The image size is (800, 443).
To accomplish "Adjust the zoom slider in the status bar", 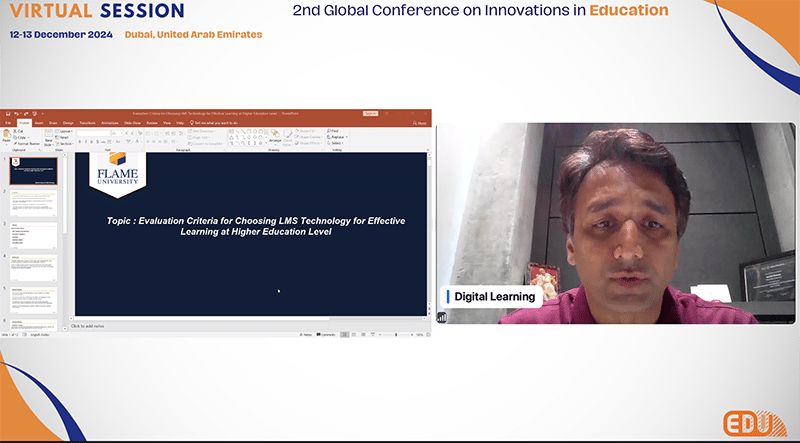I will pos(396,335).
